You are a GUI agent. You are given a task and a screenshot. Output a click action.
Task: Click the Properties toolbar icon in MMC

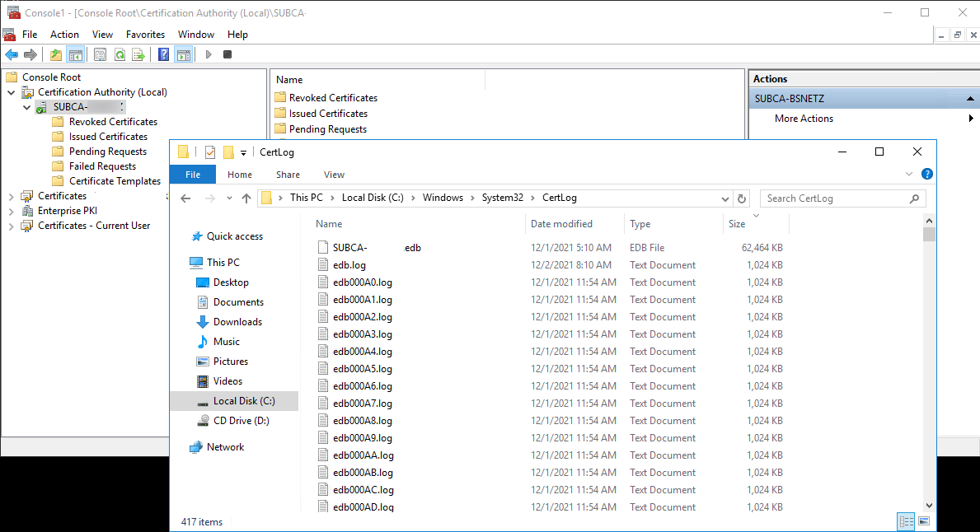(100, 55)
